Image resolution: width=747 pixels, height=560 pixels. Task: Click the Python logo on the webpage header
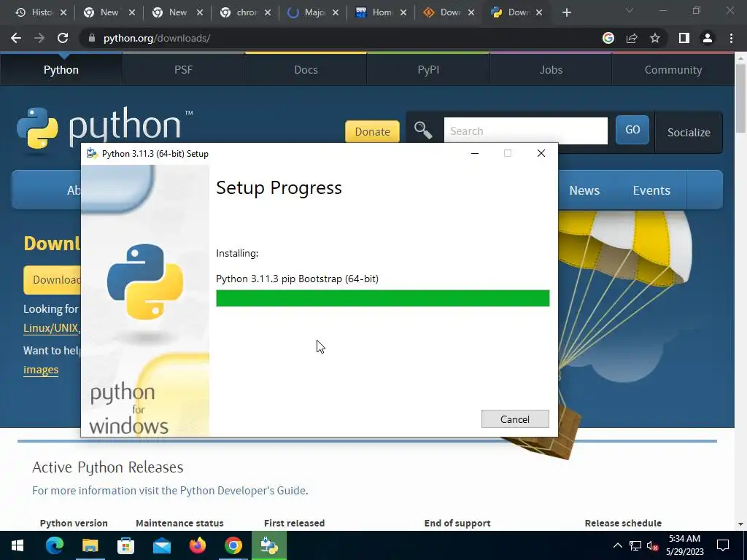(x=105, y=126)
